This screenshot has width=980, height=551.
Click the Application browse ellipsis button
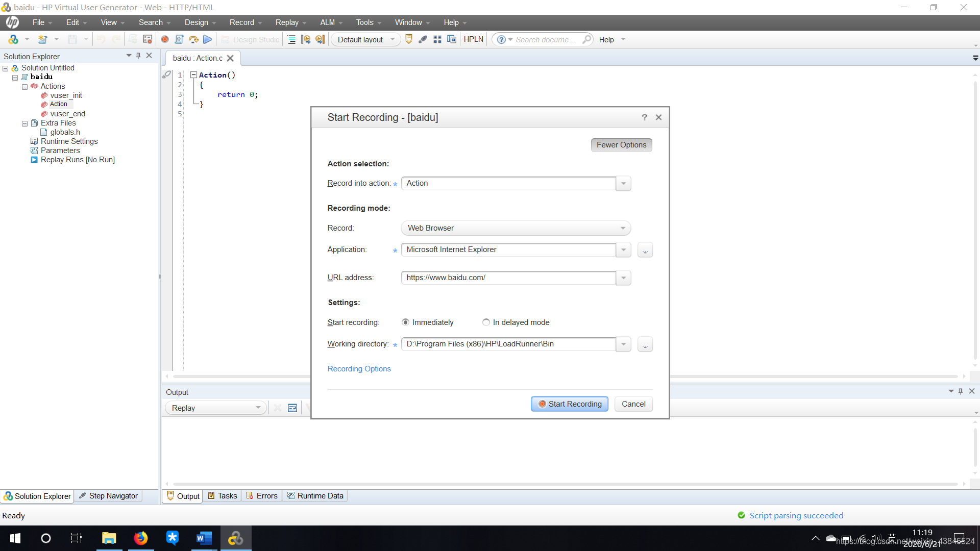tap(645, 250)
